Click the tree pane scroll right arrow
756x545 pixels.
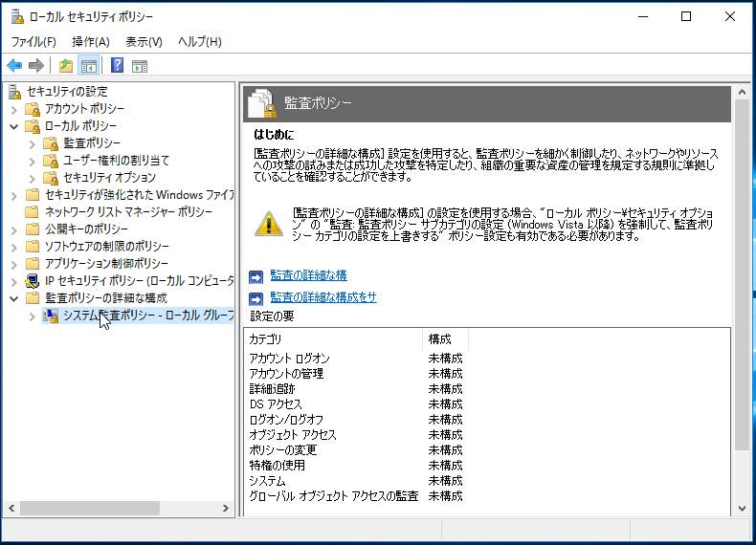click(225, 508)
